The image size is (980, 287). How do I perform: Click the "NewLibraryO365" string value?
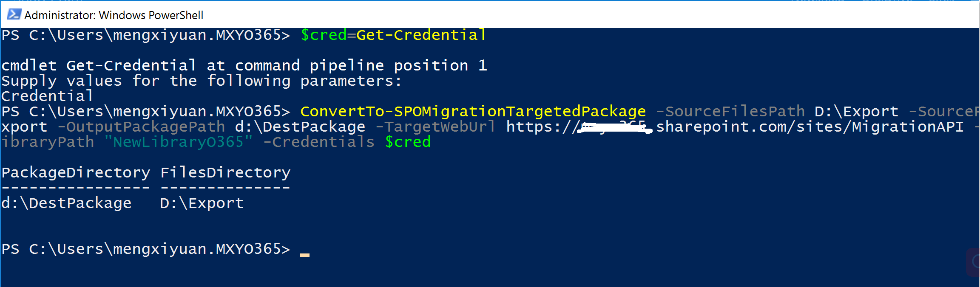pyautogui.click(x=179, y=142)
